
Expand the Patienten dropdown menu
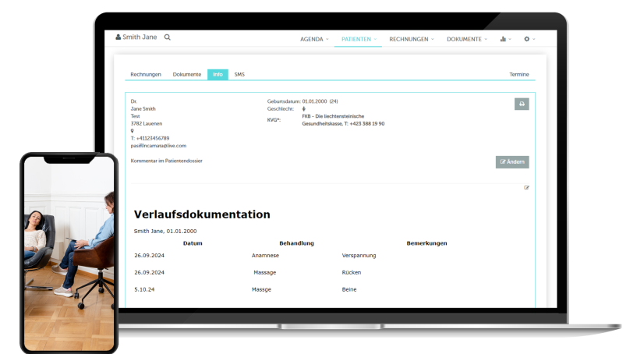pyautogui.click(x=359, y=39)
